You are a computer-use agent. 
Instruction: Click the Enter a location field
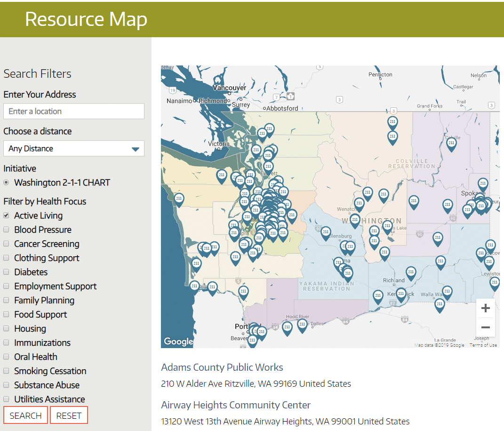click(73, 111)
